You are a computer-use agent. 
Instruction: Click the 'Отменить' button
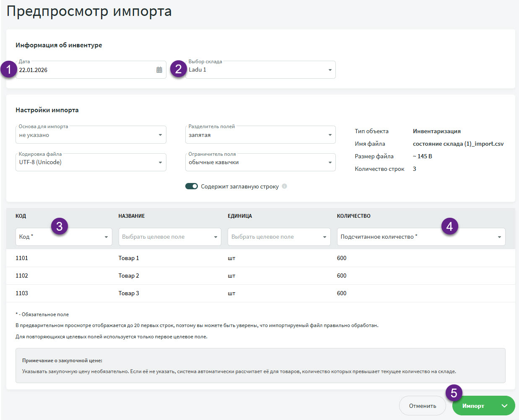click(x=422, y=406)
